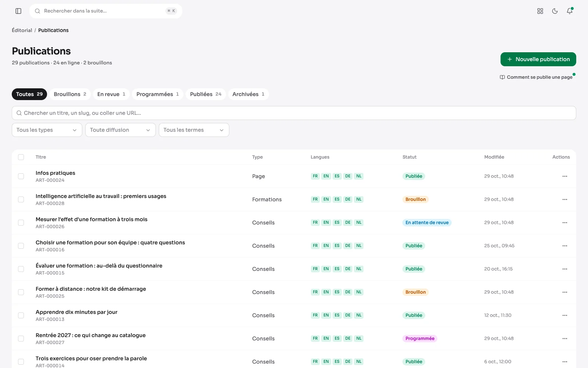Switch to the Publiées tab
Viewport: 588px width, 368px height.
206,94
